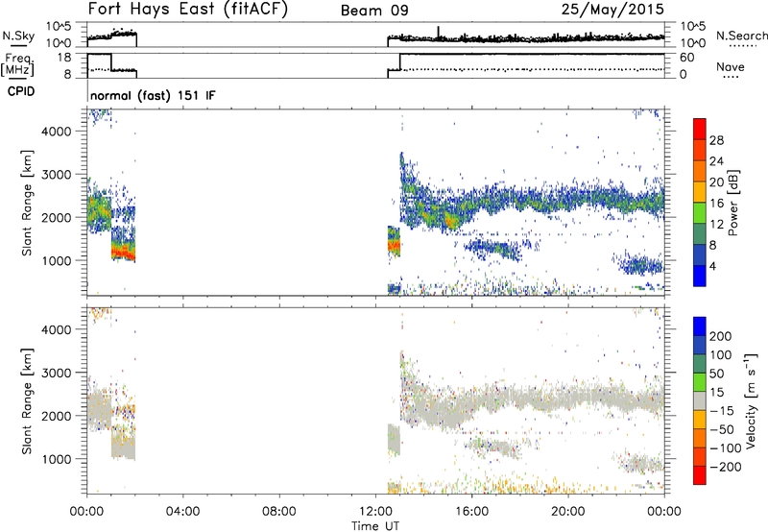This screenshot has width=768, height=532.
Task: Pick the red top segment of Power color bar
Action: [x=700, y=129]
